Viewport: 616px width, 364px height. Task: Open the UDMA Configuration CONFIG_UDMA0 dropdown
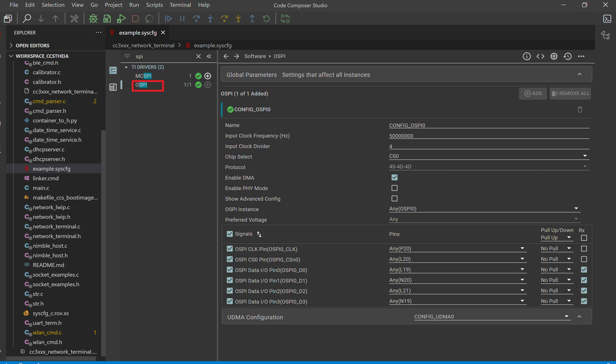click(x=493, y=317)
